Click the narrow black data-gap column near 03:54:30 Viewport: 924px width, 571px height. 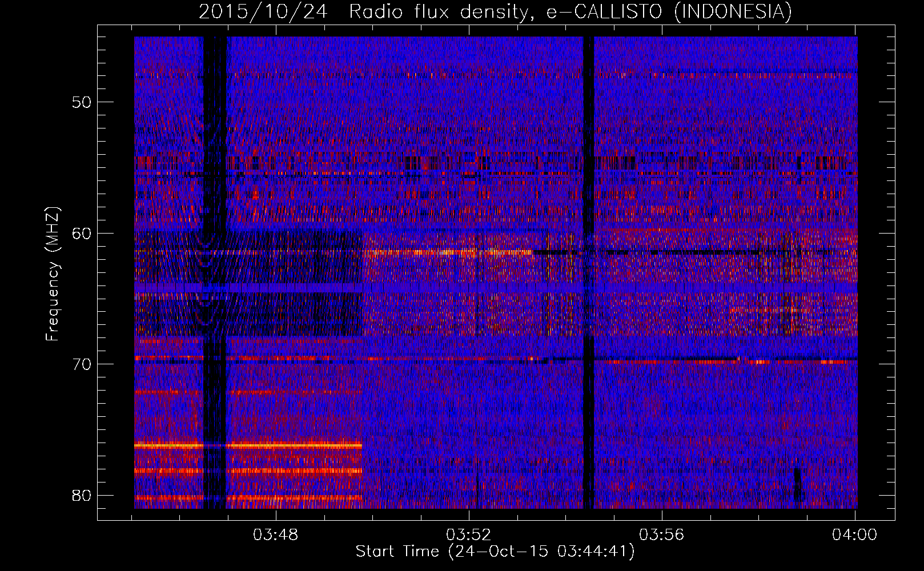coord(588,272)
